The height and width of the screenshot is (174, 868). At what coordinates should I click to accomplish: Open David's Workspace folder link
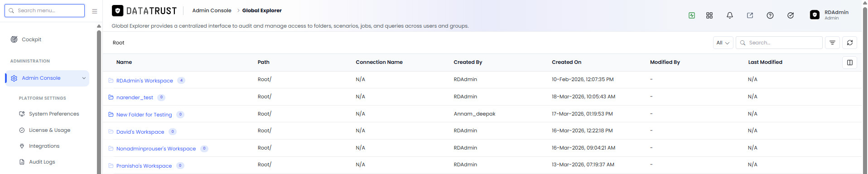140,132
